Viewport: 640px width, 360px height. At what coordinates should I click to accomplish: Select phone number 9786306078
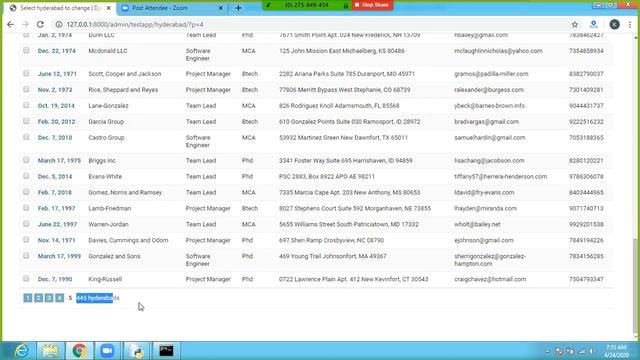click(x=586, y=177)
